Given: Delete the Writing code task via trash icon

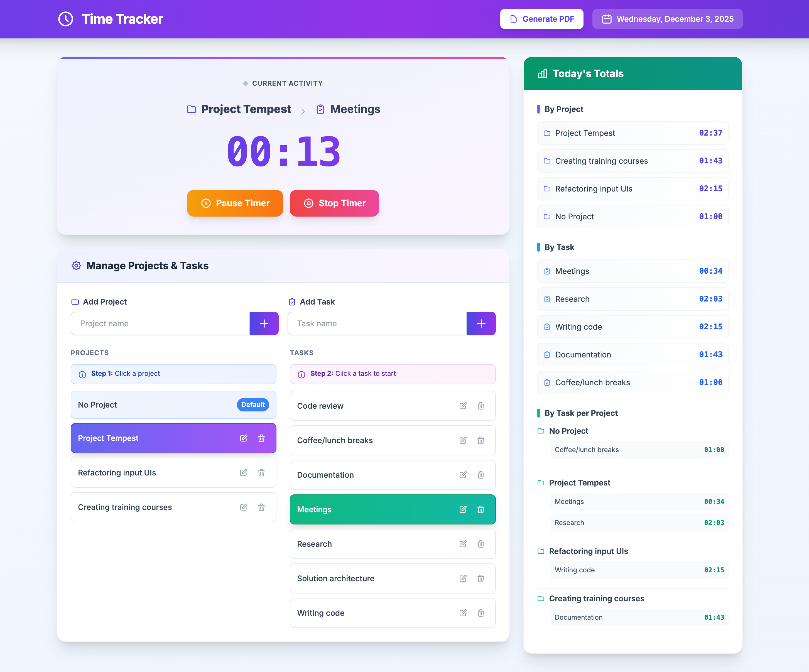Looking at the screenshot, I should point(481,613).
